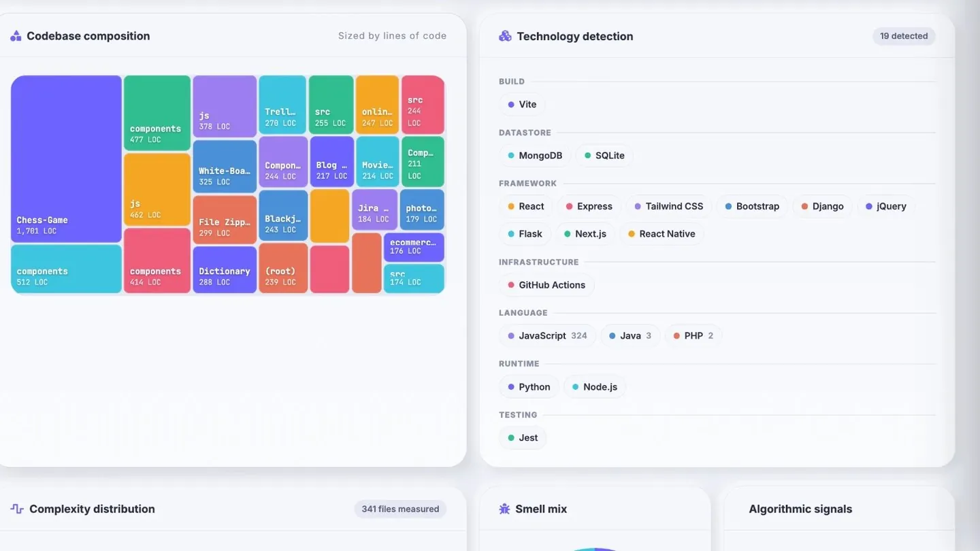Pick the jQuery framework chip
Screen dimensions: 980x551
[x=886, y=206]
